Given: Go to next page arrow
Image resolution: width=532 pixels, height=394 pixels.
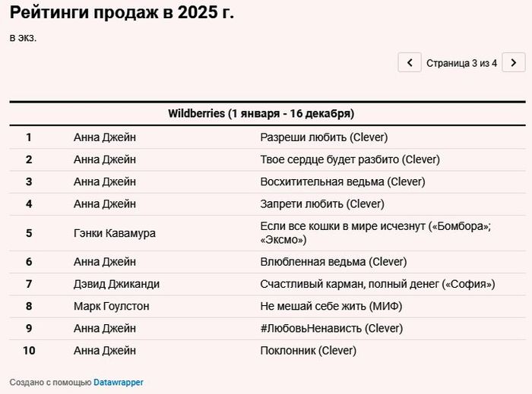Looking at the screenshot, I should tap(514, 63).
